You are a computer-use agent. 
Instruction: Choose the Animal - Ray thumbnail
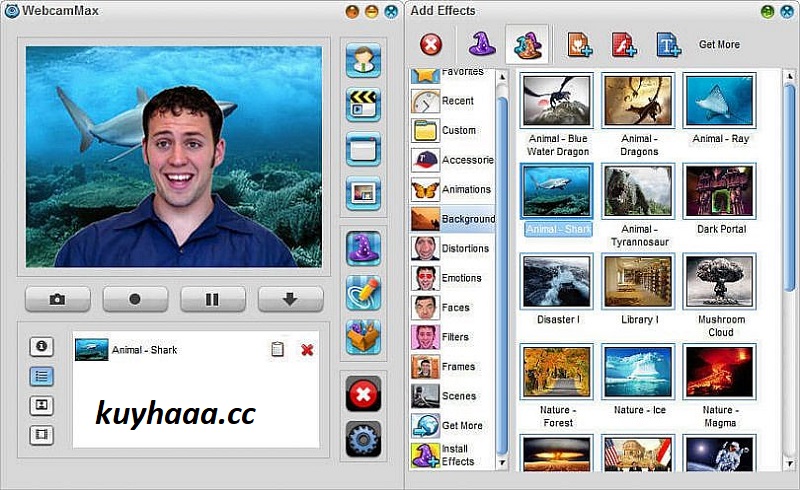pos(719,101)
